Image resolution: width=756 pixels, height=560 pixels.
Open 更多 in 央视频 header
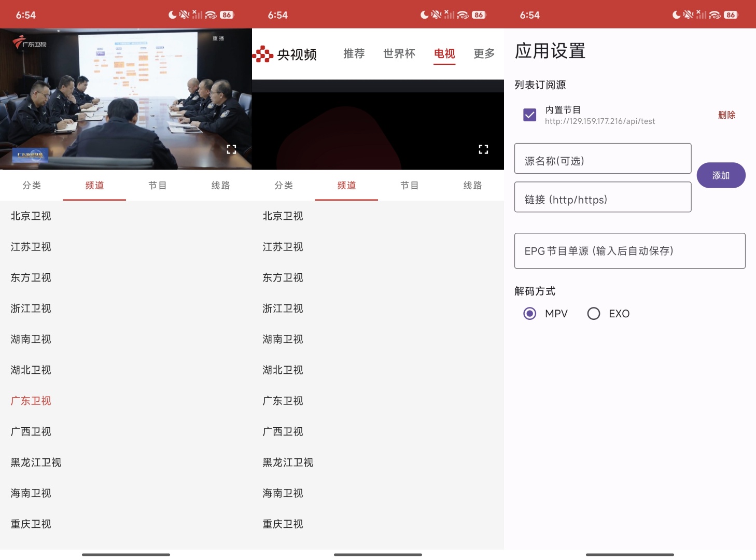tap(484, 53)
